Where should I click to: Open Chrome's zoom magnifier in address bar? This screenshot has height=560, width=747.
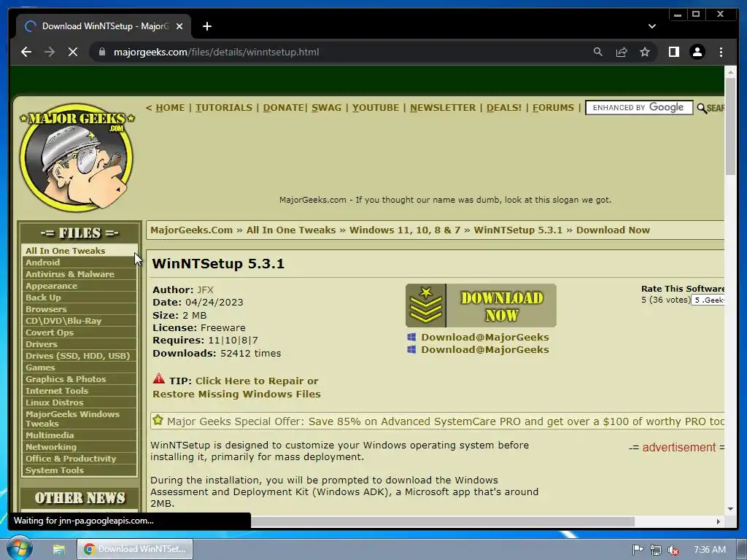coord(598,52)
